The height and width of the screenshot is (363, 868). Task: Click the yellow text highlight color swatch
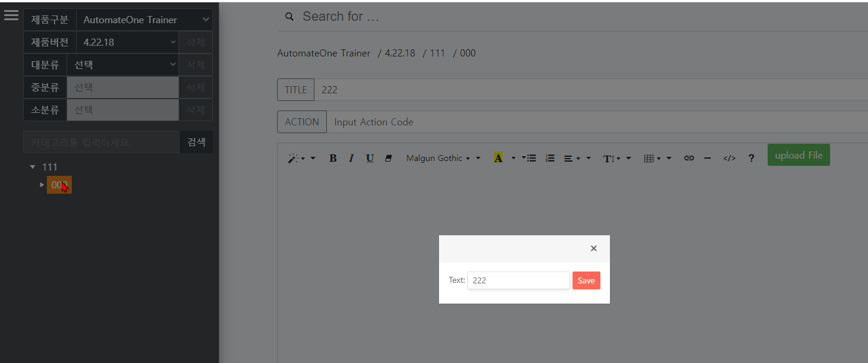[x=498, y=158]
